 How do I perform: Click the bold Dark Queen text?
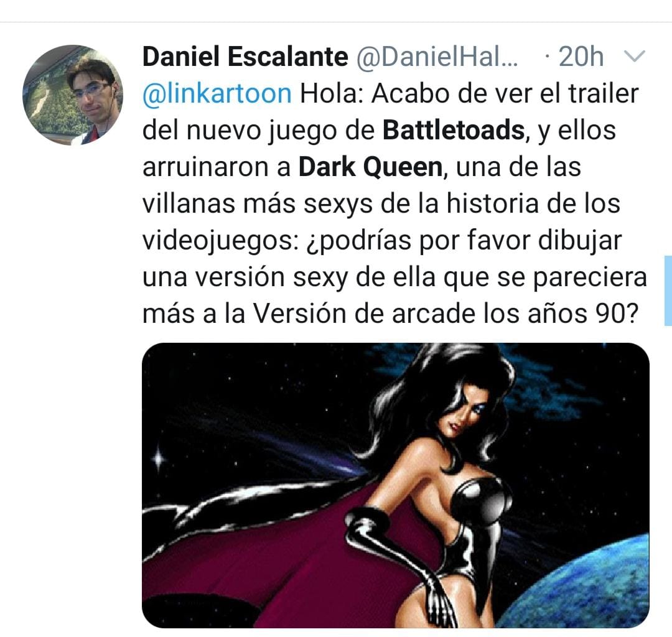pos(370,167)
